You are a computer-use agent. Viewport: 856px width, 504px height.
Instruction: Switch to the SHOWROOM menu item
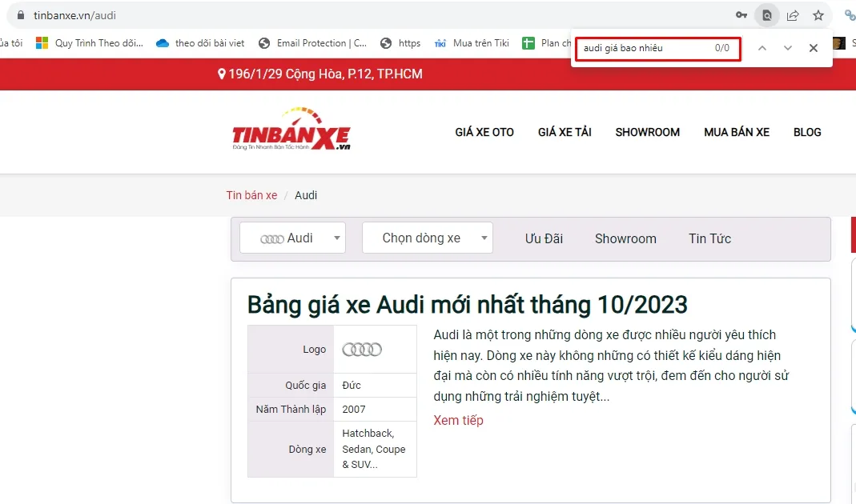coord(647,132)
